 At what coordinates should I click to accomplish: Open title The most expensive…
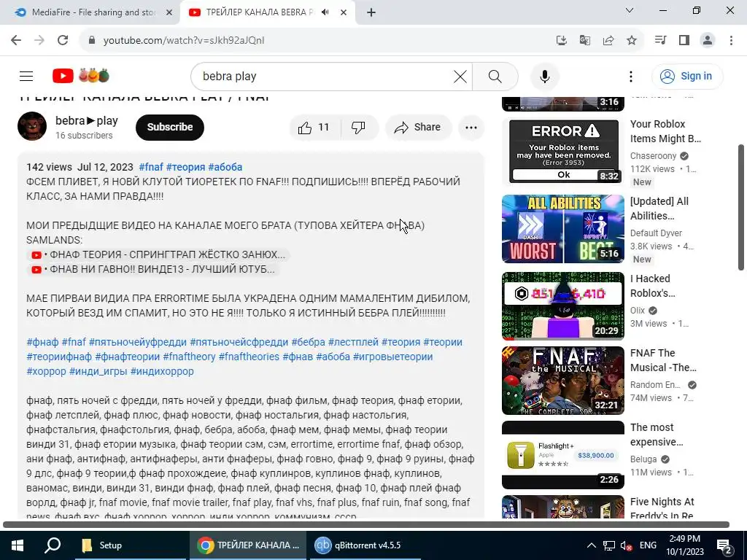pos(657,435)
